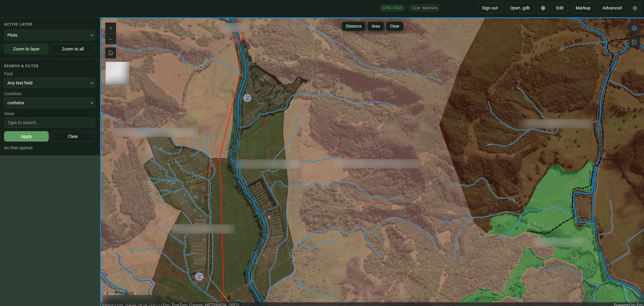
Task: Open the Advanced menu
Action: tap(612, 8)
